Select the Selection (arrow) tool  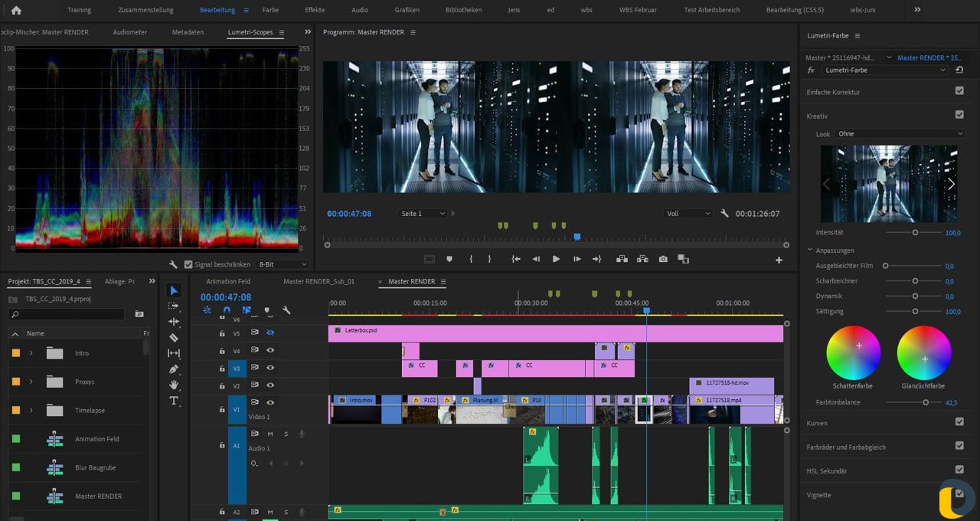pyautogui.click(x=174, y=290)
